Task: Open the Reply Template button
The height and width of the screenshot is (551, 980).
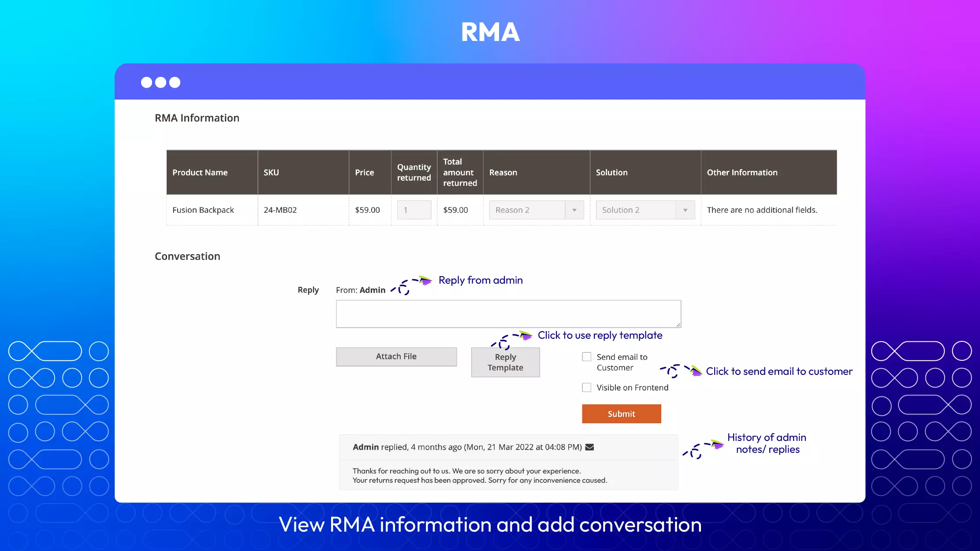Action: pos(505,362)
